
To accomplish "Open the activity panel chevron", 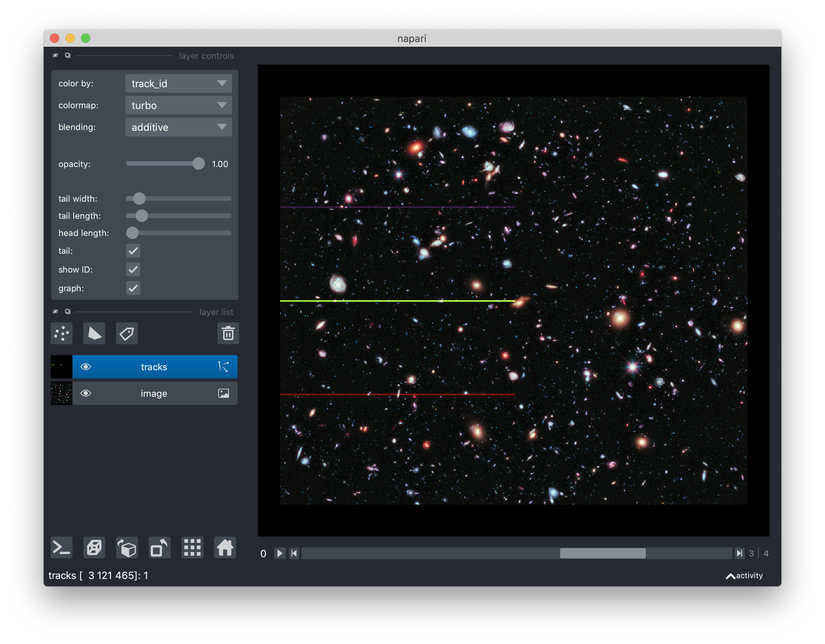I will coord(731,576).
